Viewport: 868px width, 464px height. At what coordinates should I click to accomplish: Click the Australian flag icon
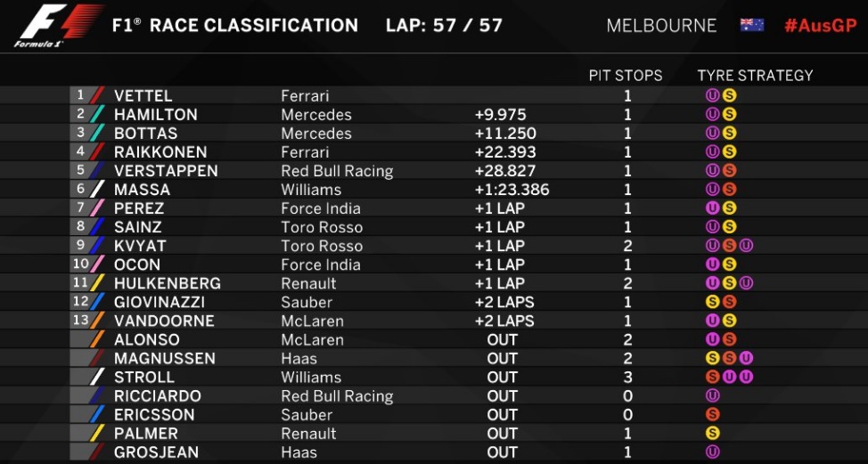click(x=751, y=25)
